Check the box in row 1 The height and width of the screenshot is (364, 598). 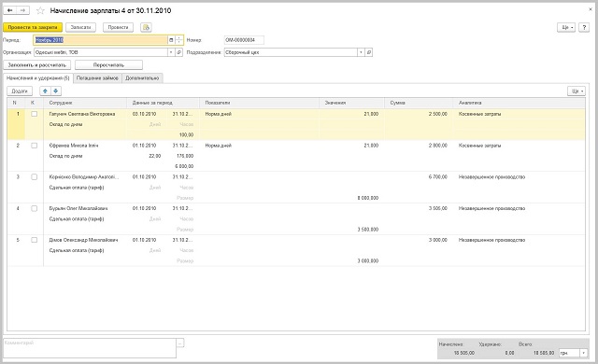click(x=34, y=114)
